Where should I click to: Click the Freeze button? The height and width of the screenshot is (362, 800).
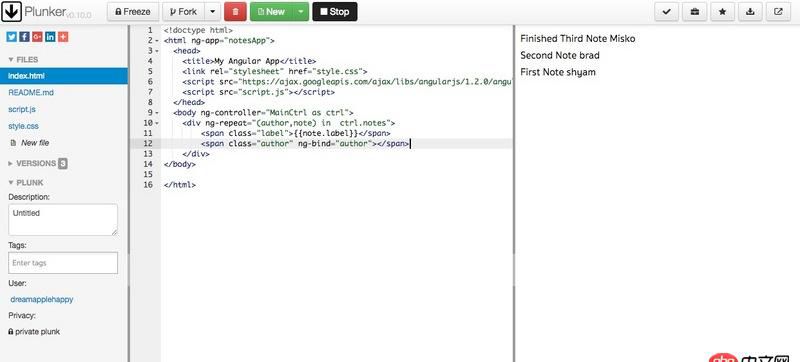click(x=133, y=12)
